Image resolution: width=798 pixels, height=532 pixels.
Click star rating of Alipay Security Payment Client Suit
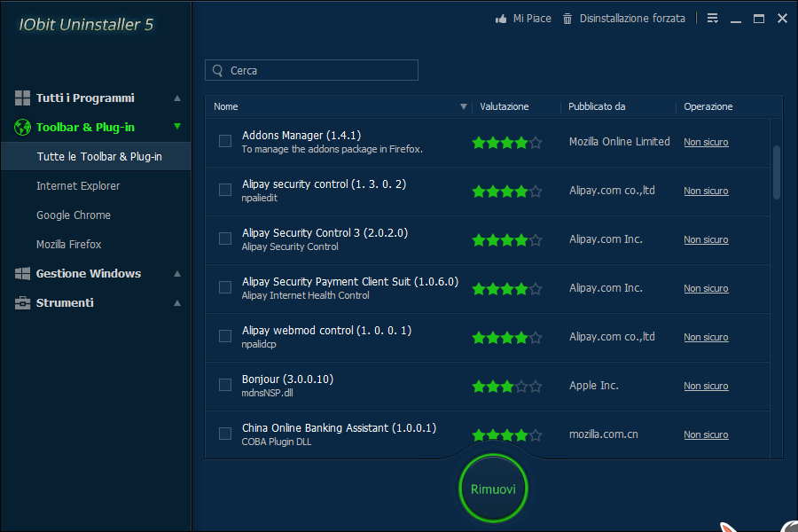pyautogui.click(x=507, y=289)
